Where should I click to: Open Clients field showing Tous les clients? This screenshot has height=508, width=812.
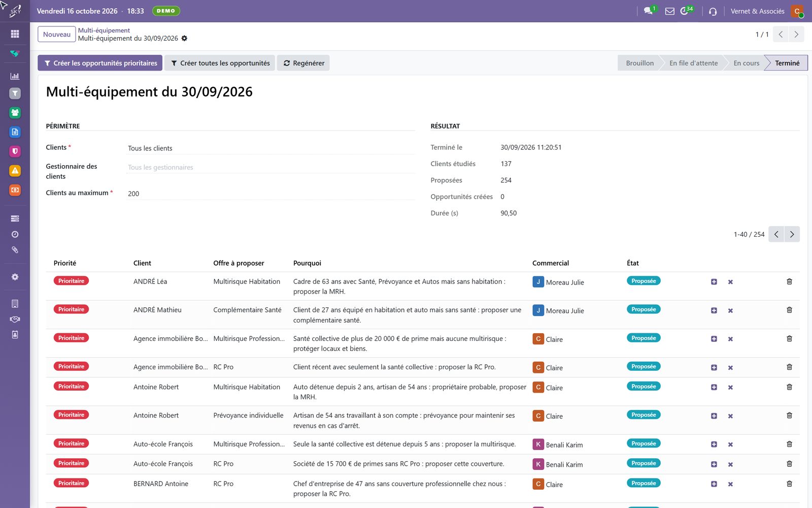(x=271, y=148)
